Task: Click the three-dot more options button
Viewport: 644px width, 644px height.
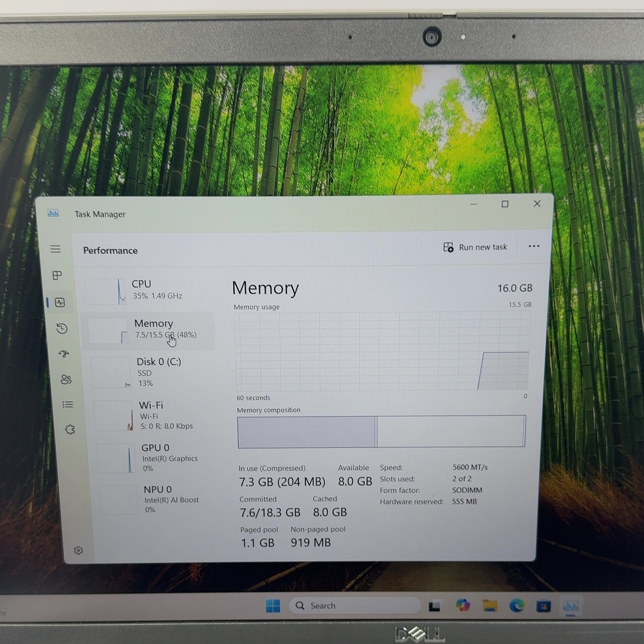Action: point(533,246)
